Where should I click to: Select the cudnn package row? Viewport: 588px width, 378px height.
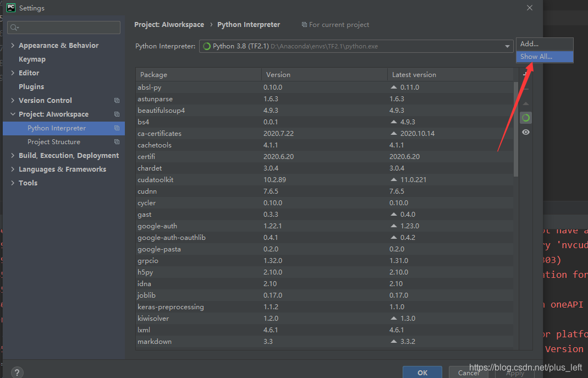[325, 191]
